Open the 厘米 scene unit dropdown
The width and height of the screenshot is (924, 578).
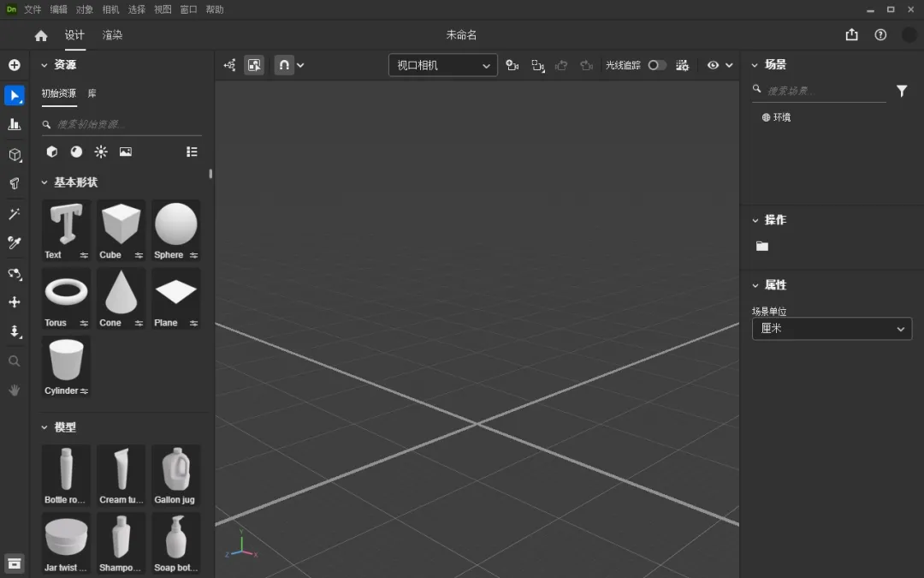pyautogui.click(x=832, y=329)
